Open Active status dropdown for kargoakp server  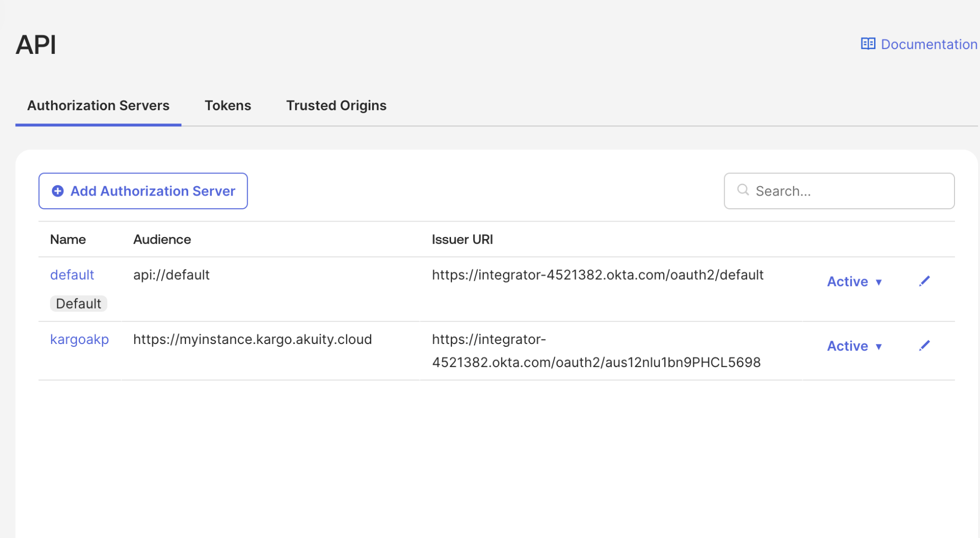[x=854, y=346]
